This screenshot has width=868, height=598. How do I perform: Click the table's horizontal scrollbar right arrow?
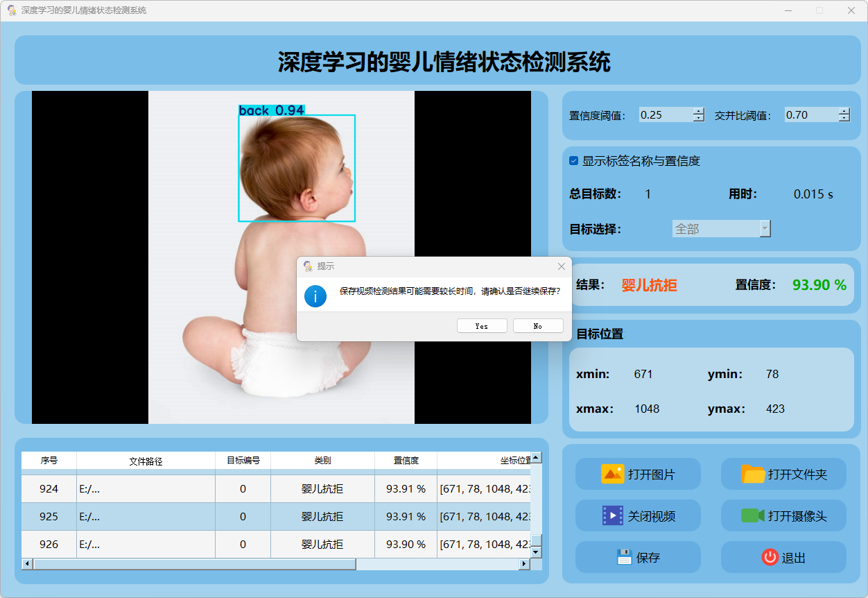click(x=524, y=564)
